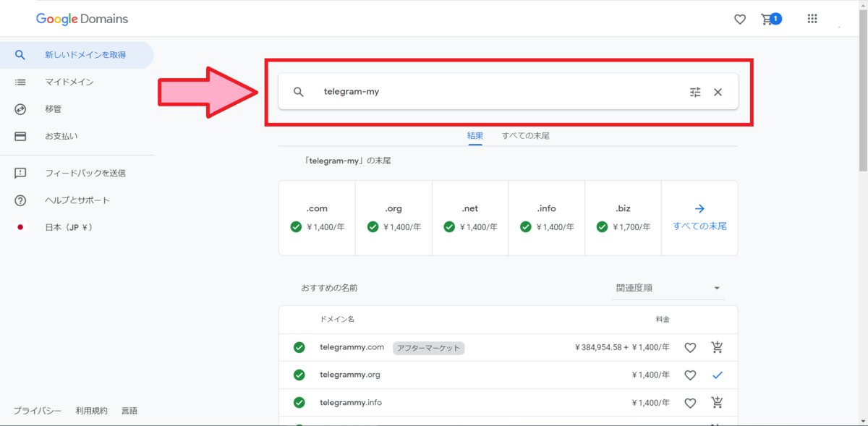The width and height of the screenshot is (868, 426).
Task: Select the .net ending card
Action: coord(470,218)
